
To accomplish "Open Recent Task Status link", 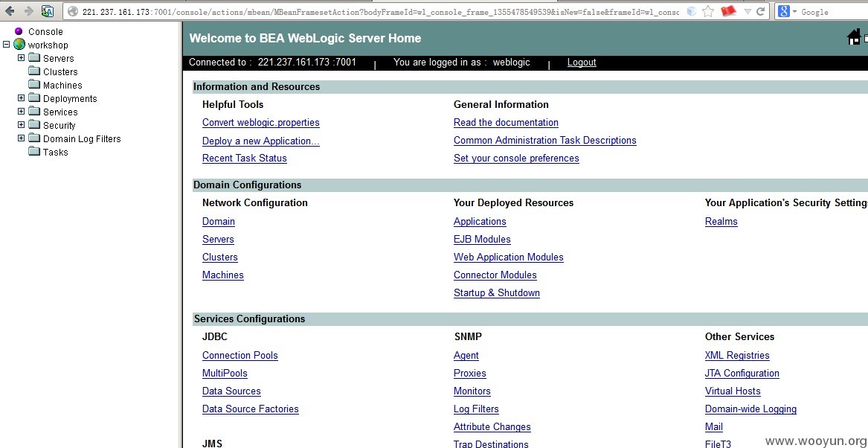I will coord(245,159).
